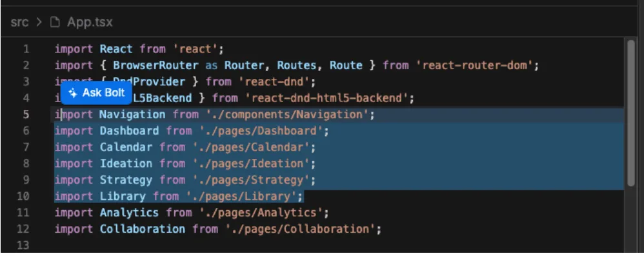644x256 pixels.
Task: Click Navigation identifier on line 5
Action: point(132,114)
